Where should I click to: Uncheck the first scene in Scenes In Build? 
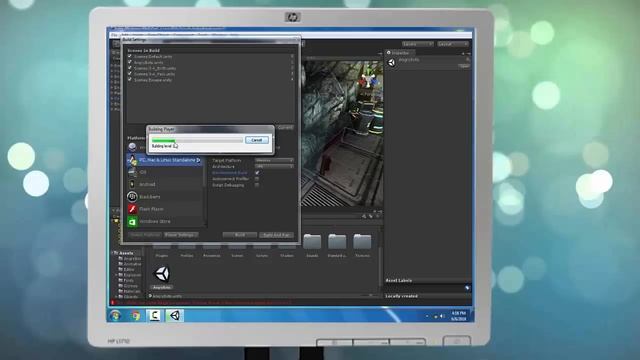(x=130, y=56)
